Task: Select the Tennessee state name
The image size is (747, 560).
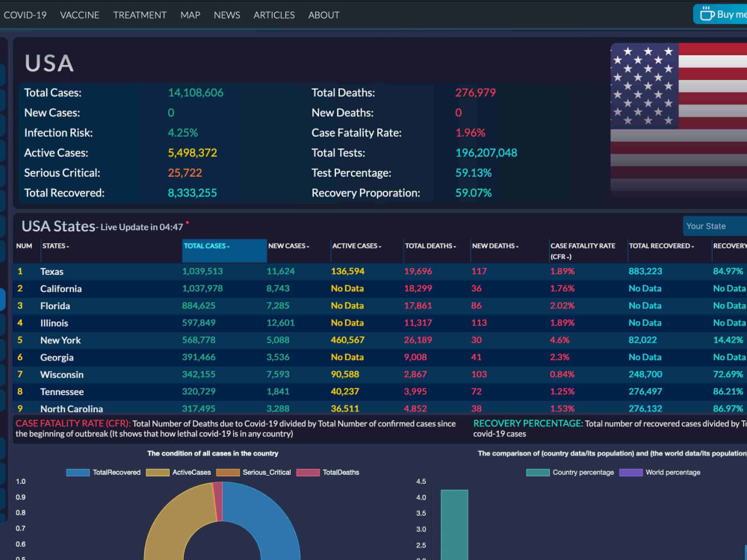Action: [x=62, y=391]
